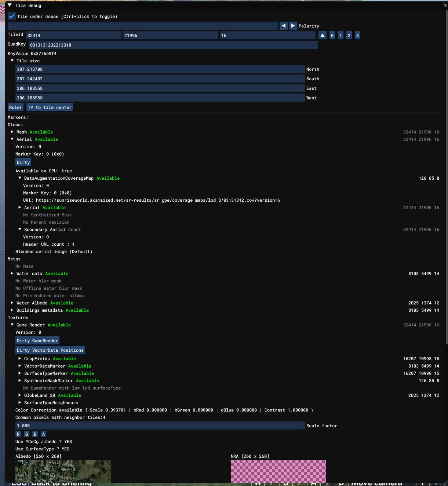Click the right arrow Polarity button

pyautogui.click(x=293, y=26)
